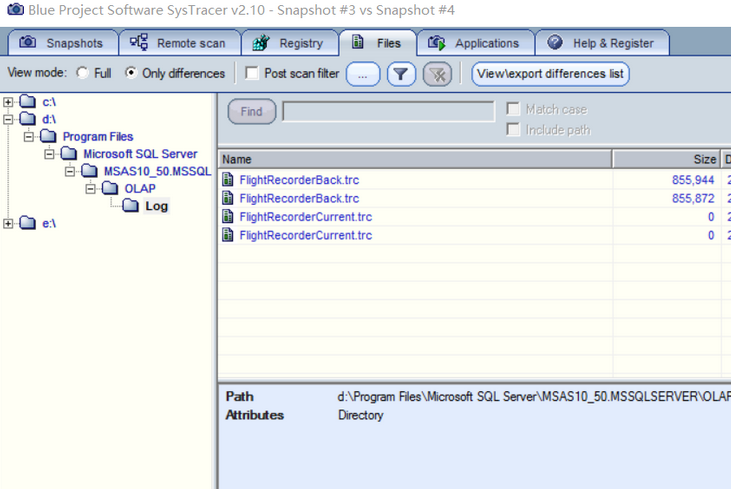The width and height of the screenshot is (731, 489).
Task: Click the Path value in details pane
Action: click(534, 397)
